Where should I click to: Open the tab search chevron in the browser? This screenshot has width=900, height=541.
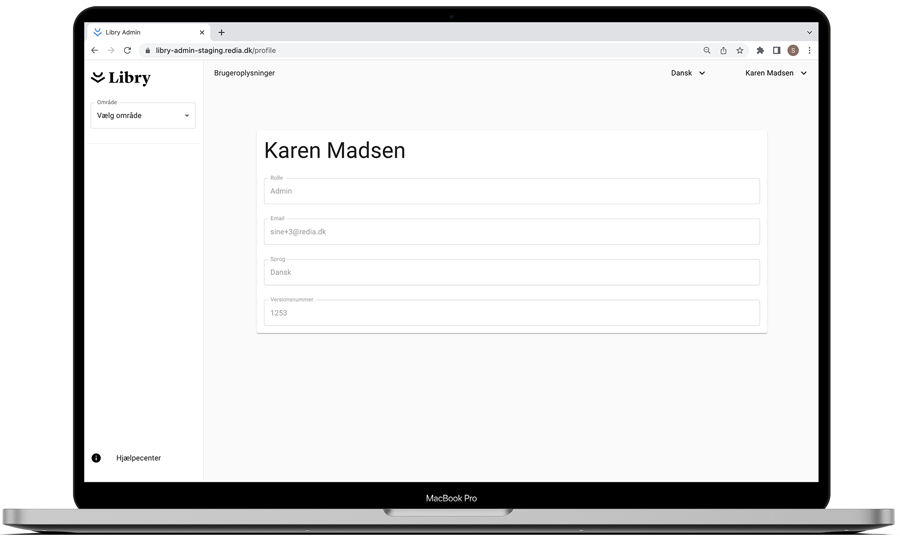[x=809, y=32]
